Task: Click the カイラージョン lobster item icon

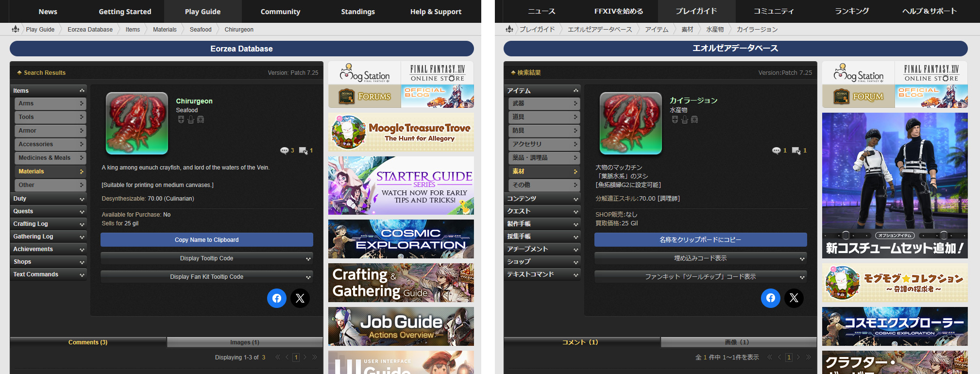Action: tap(631, 123)
